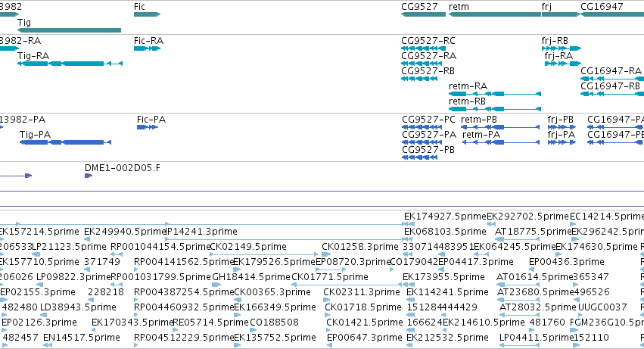Click protein frj-PB

click(562, 127)
